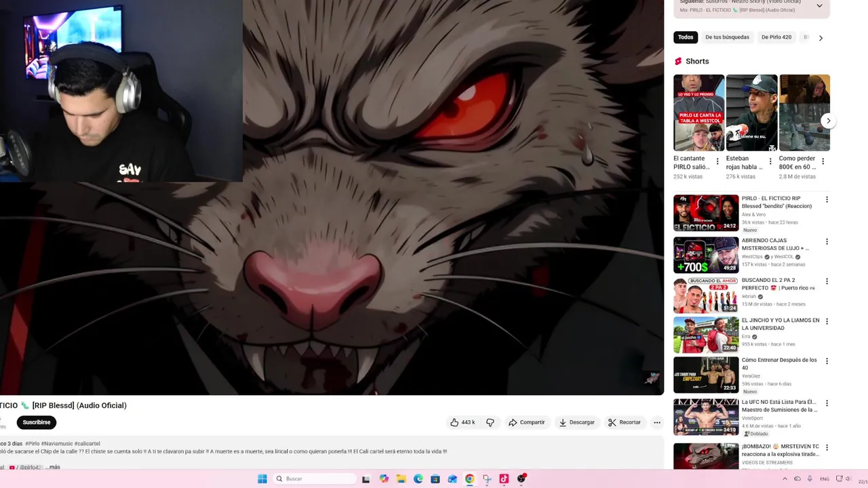Open options menu for 'Como perder 800€' short

[x=823, y=161]
